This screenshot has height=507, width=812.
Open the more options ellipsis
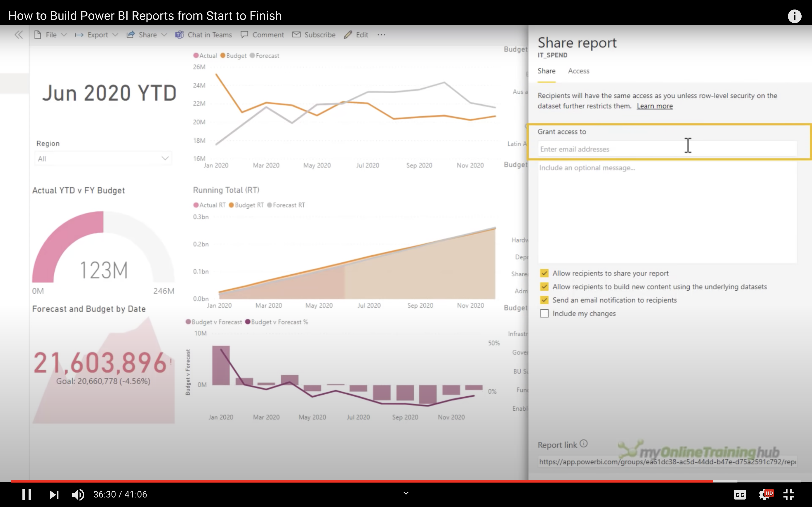click(x=382, y=35)
